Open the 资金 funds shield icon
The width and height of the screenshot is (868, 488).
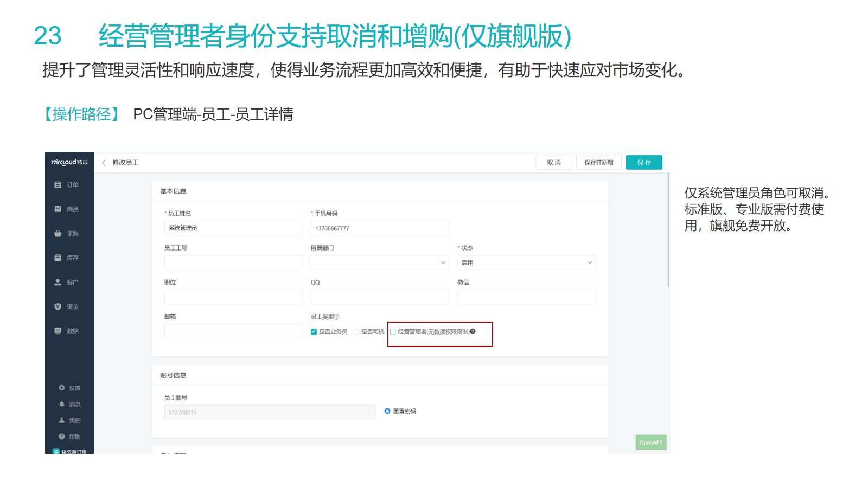coord(58,306)
